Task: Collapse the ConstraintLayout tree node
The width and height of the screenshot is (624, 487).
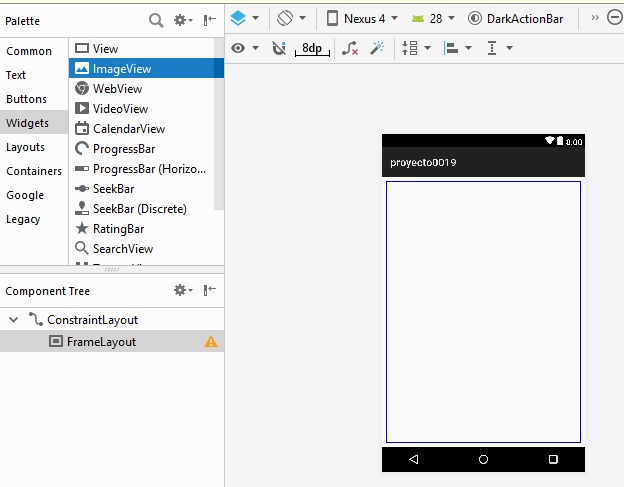Action: click(x=13, y=320)
